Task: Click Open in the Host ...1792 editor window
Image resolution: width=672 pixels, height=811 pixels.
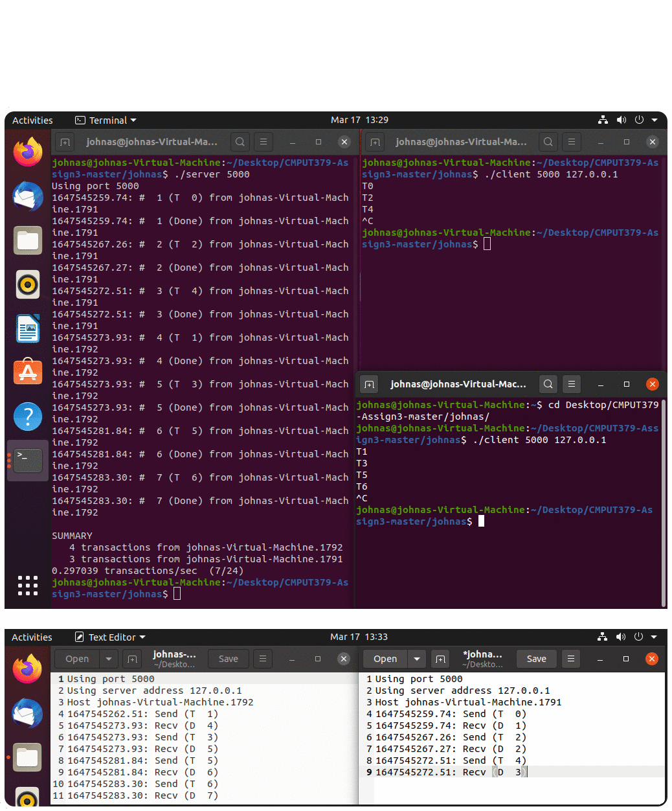Action: pos(77,659)
